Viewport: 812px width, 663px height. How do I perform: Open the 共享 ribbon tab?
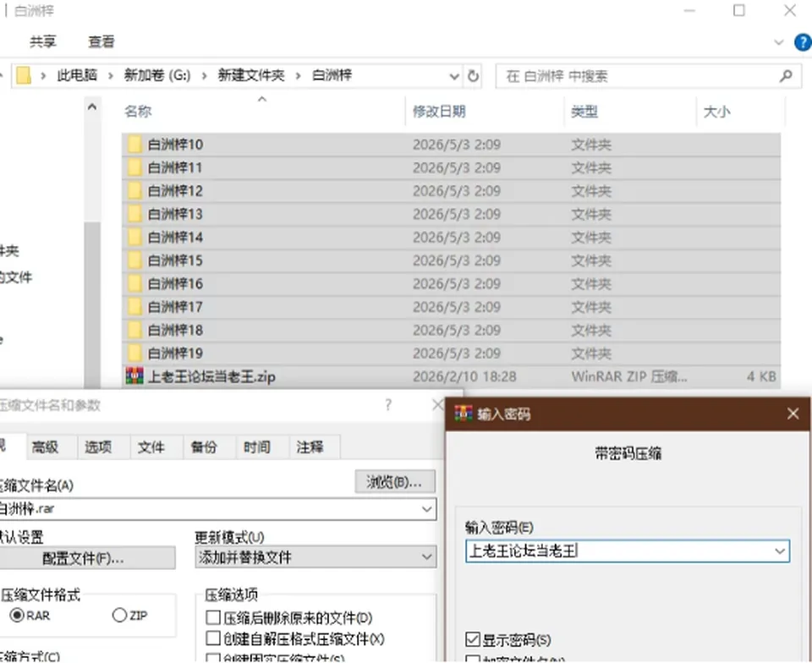coord(43,41)
